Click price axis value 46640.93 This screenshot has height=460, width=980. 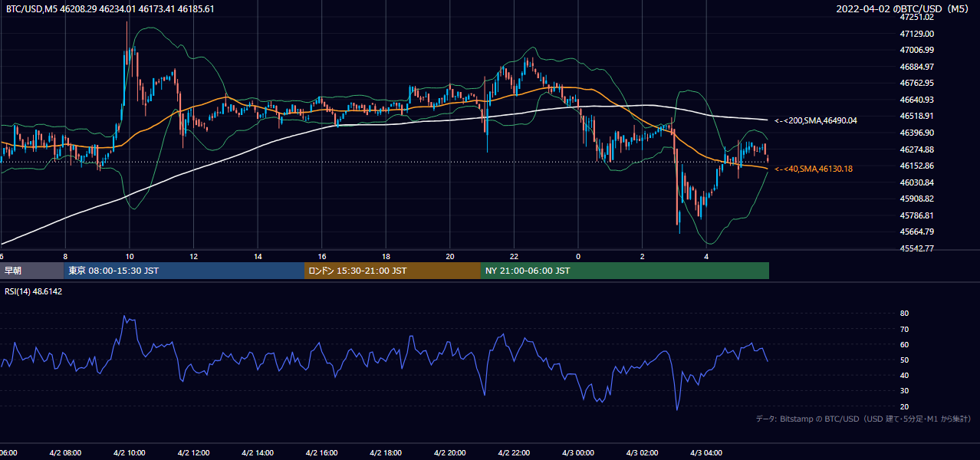pos(916,100)
